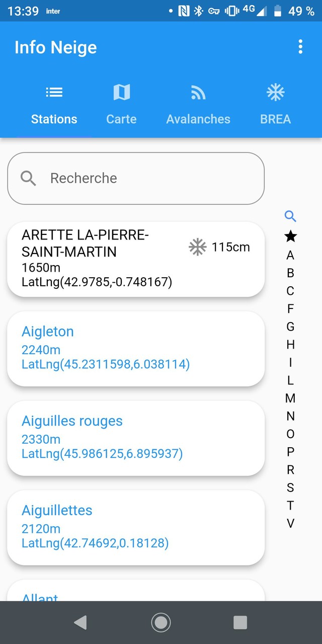Select the Aiguilles rouges station
This screenshot has width=322, height=644.
point(135,438)
